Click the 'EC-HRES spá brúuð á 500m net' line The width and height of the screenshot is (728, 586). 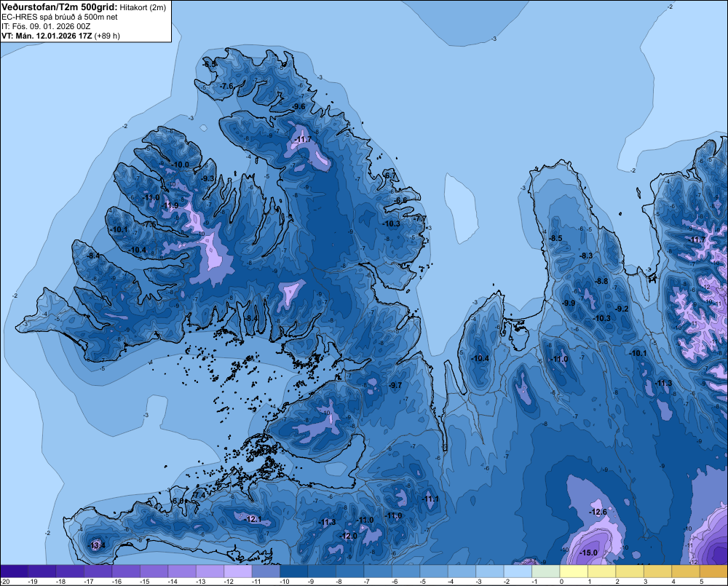click(x=60, y=17)
